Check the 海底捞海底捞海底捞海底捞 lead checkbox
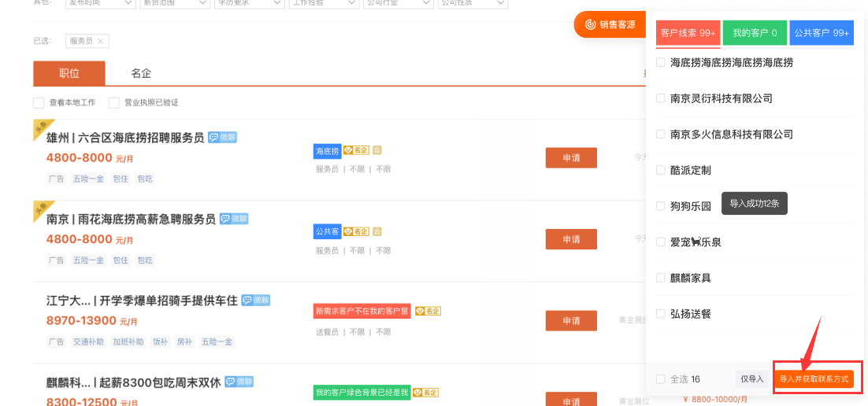This screenshot has width=868, height=406. 660,62
